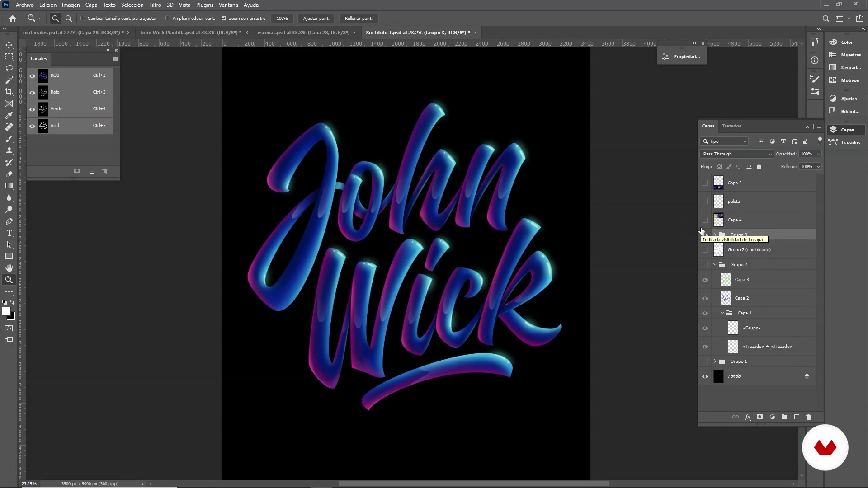The image size is (868, 488).
Task: Expand the Grupo 1 folder
Action: [715, 361]
